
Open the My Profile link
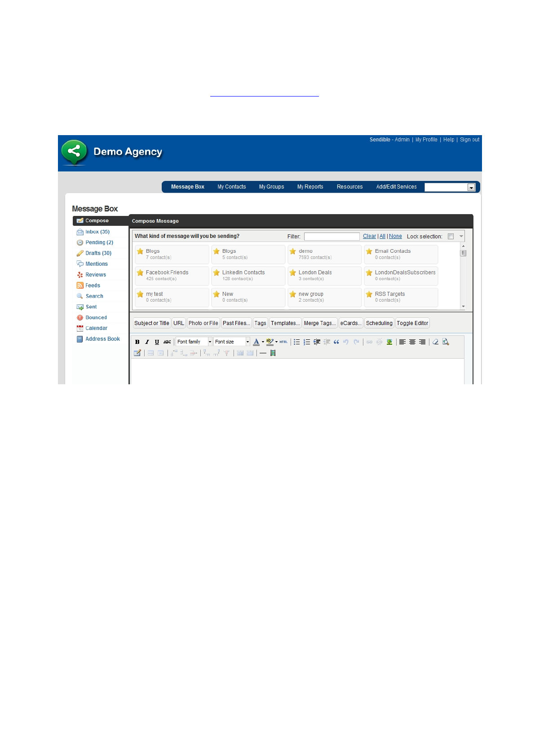[426, 140]
